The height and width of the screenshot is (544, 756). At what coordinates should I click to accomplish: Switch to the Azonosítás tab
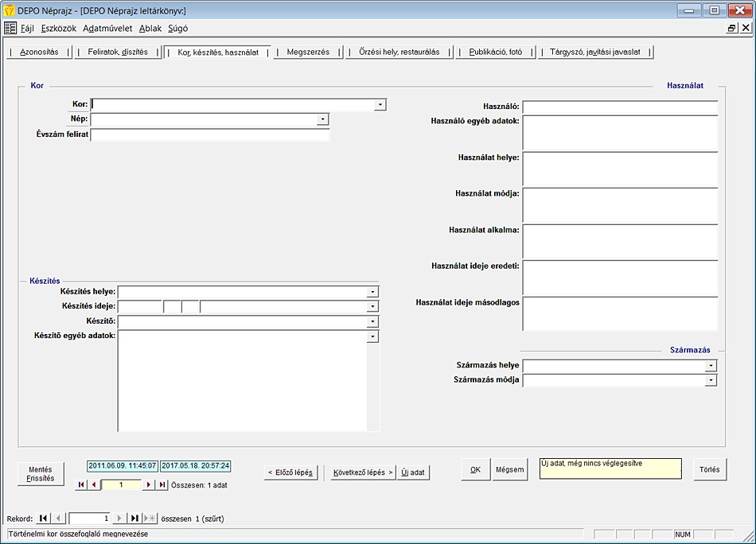tap(39, 52)
